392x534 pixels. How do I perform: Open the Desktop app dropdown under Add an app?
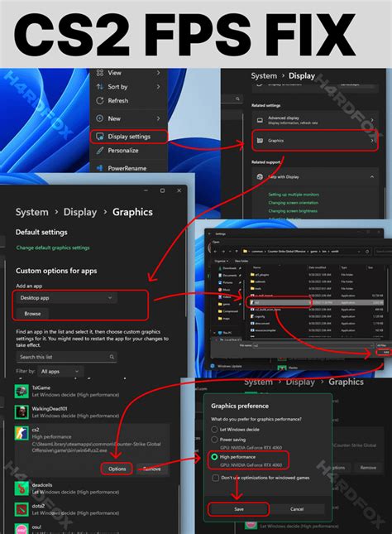[x=66, y=298]
